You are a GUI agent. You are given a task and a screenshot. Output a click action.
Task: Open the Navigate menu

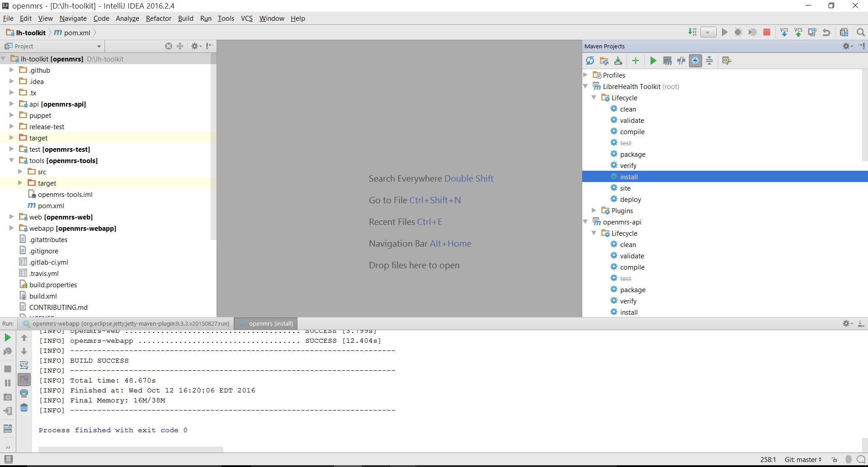pos(73,18)
